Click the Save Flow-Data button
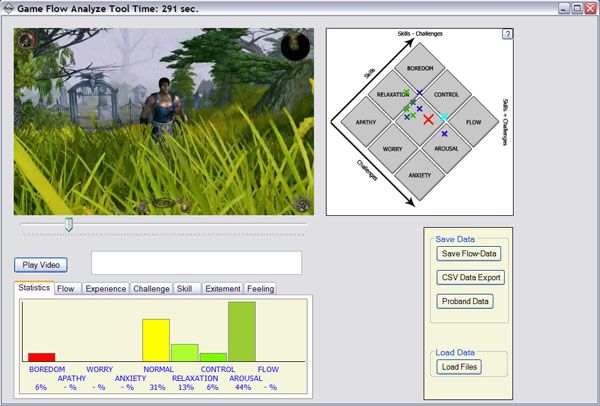Viewport: 600px width, 406px height. 469,254
